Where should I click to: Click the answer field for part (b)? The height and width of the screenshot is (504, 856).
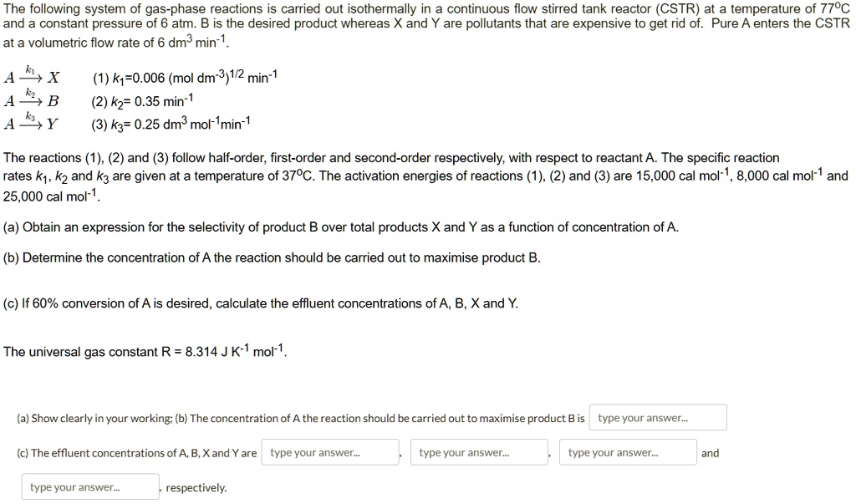coord(657,417)
